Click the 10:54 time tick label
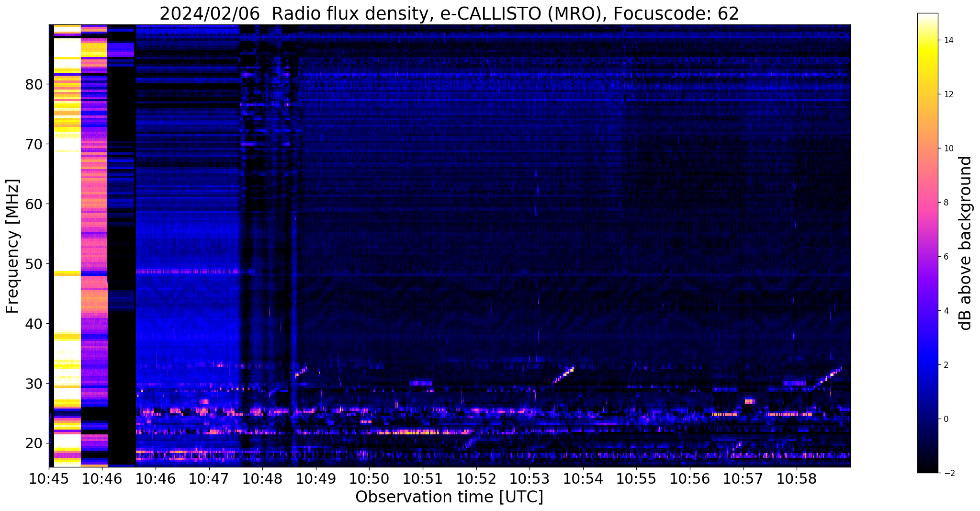This screenshot has width=980, height=511. (x=583, y=479)
